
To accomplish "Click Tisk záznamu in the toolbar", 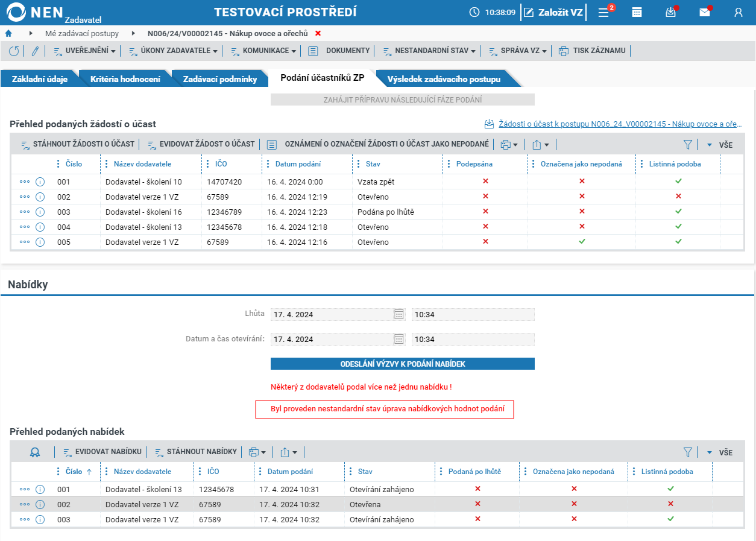I will (592, 51).
